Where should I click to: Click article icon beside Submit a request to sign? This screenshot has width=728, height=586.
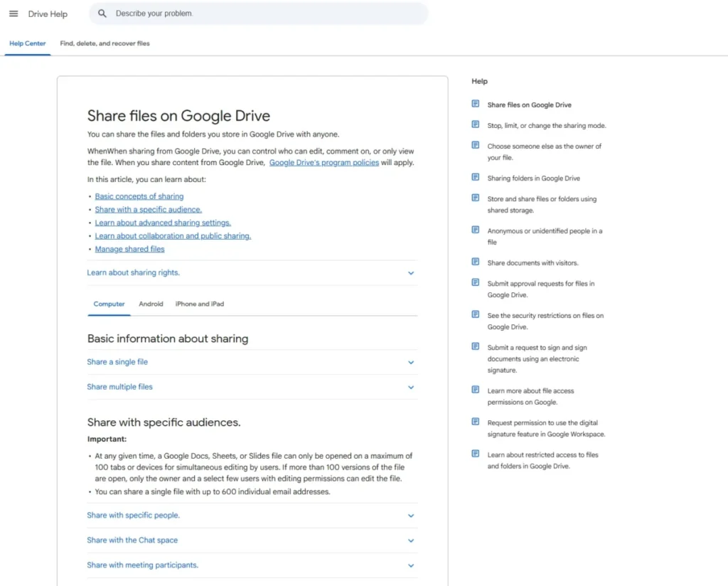476,346
